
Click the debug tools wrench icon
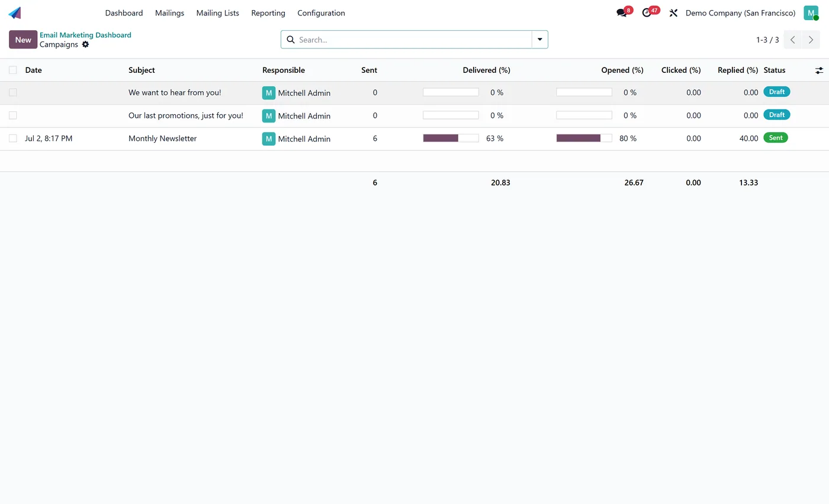[x=673, y=12]
